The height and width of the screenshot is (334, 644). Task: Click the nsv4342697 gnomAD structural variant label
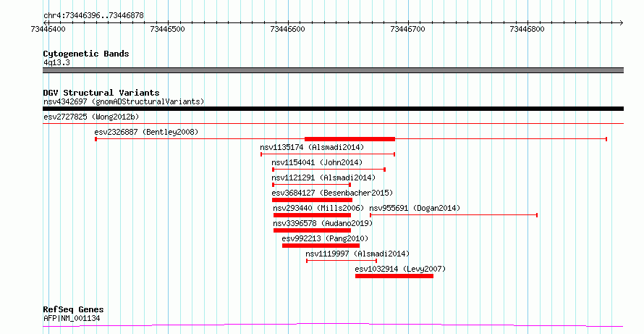124,101
